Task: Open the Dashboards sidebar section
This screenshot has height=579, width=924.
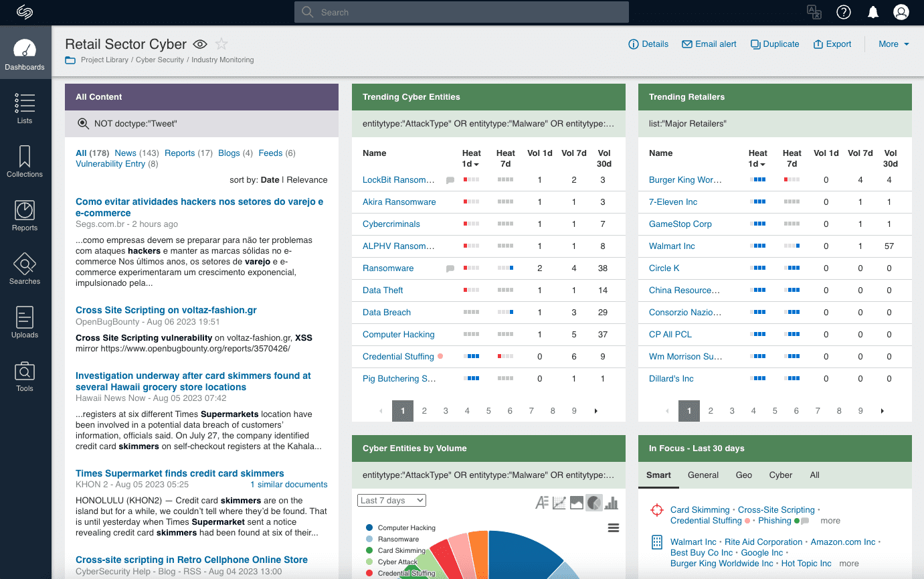Action: [x=25, y=54]
